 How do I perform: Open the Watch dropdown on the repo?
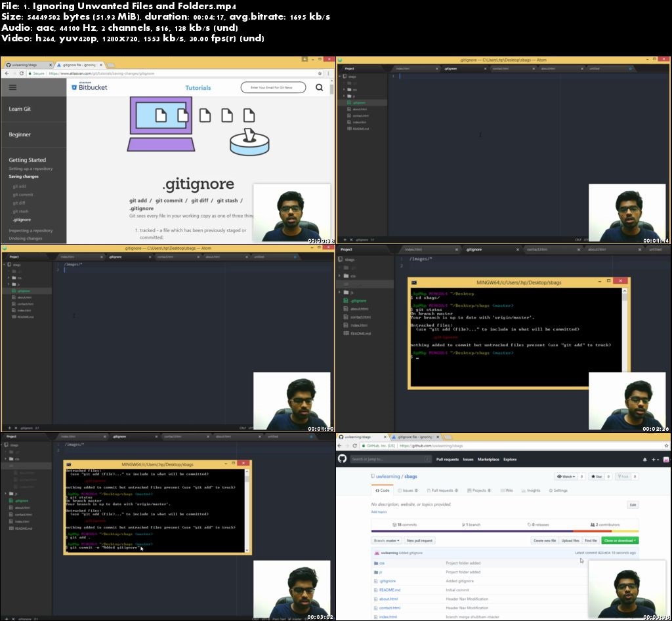pos(566,477)
